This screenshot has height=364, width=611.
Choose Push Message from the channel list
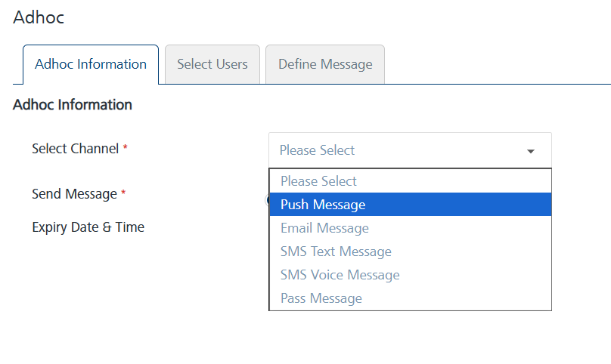[323, 205]
